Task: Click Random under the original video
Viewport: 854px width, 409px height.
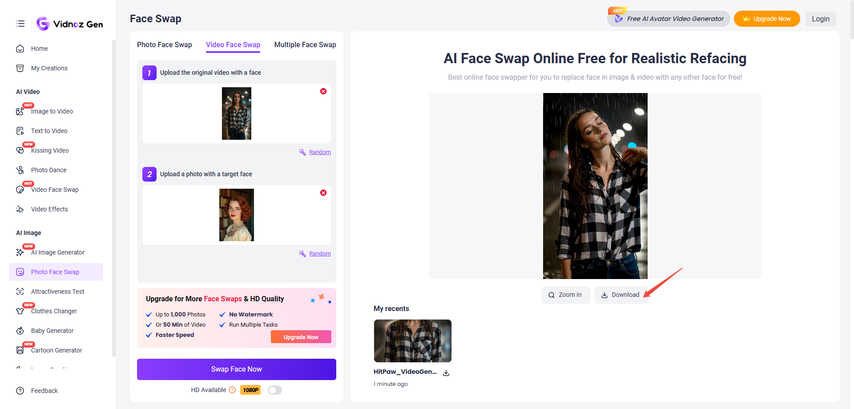Action: point(315,152)
